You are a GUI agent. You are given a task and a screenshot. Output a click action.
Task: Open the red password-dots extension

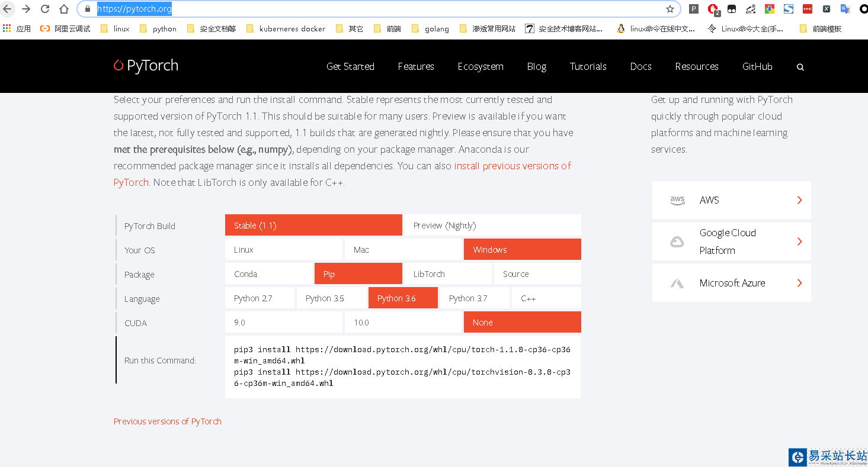pyautogui.click(x=808, y=9)
